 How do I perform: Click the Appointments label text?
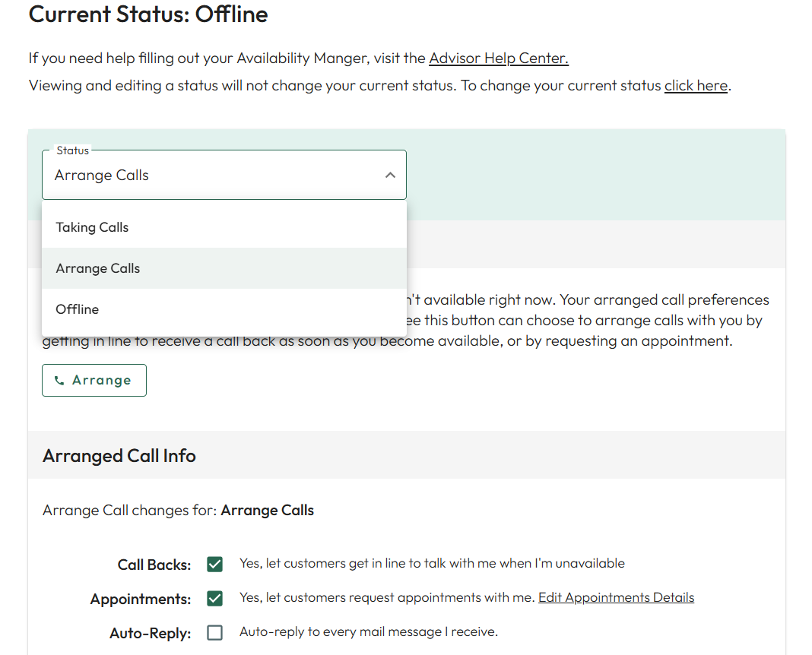[141, 600]
